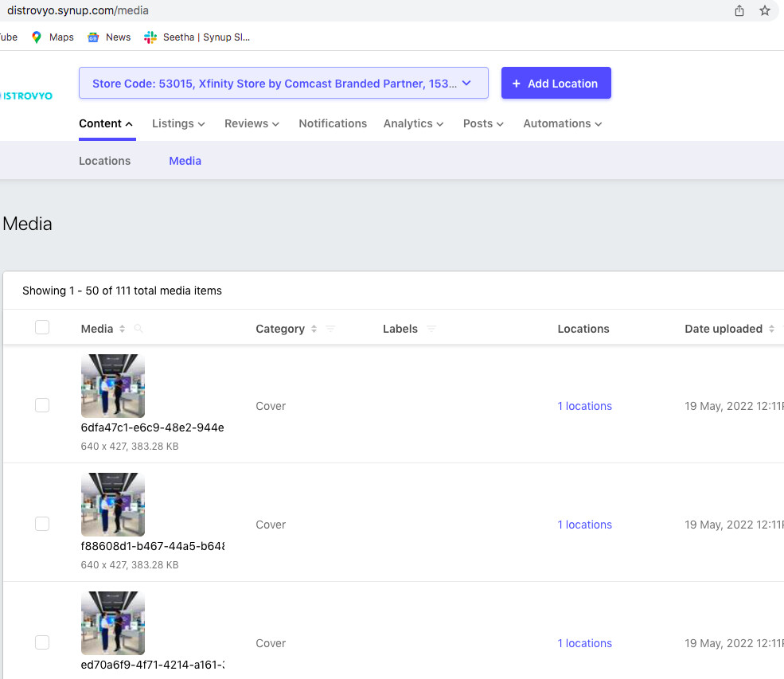The image size is (784, 679).
Task: Toggle the select-all checkbox in table header
Action: [42, 327]
